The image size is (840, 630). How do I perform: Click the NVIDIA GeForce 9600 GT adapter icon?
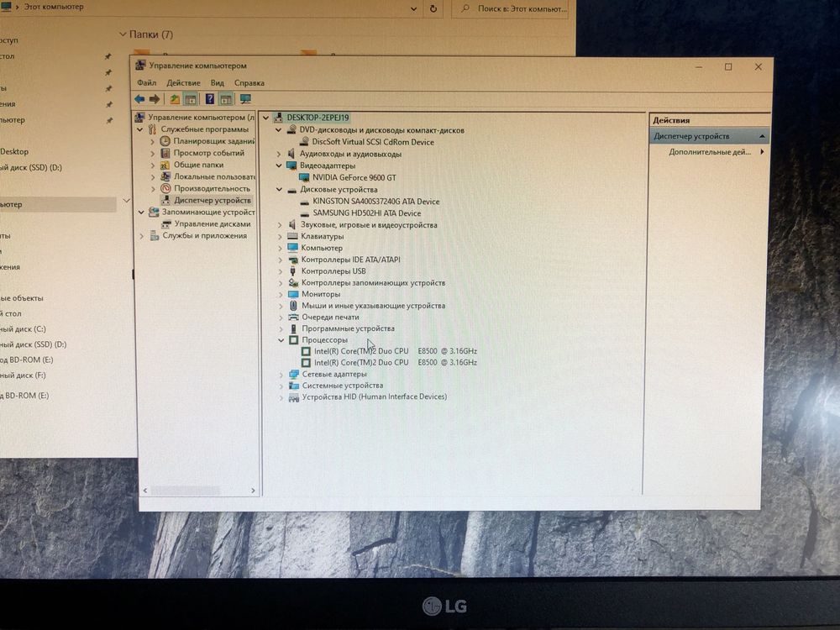(x=304, y=177)
